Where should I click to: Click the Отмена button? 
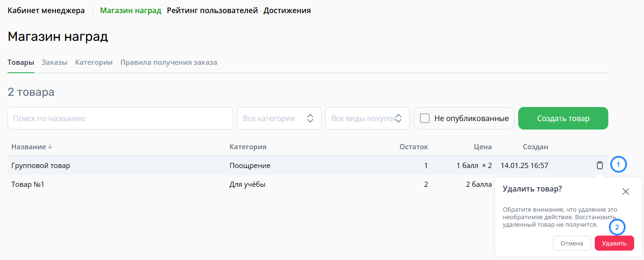[572, 243]
